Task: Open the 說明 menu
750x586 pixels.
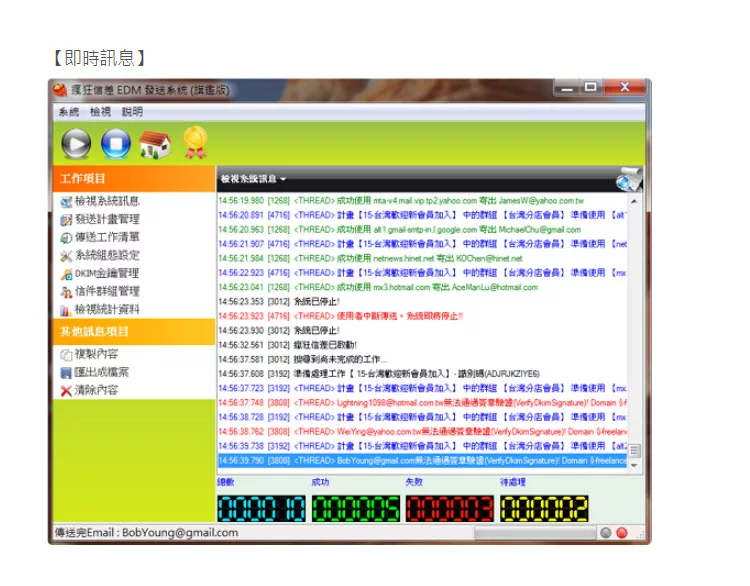Action: pyautogui.click(x=132, y=112)
